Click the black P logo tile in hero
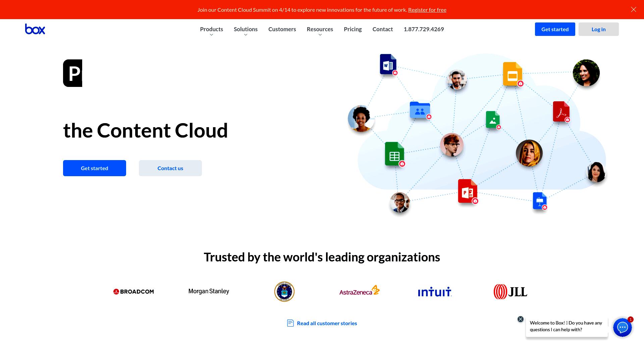 [72, 73]
